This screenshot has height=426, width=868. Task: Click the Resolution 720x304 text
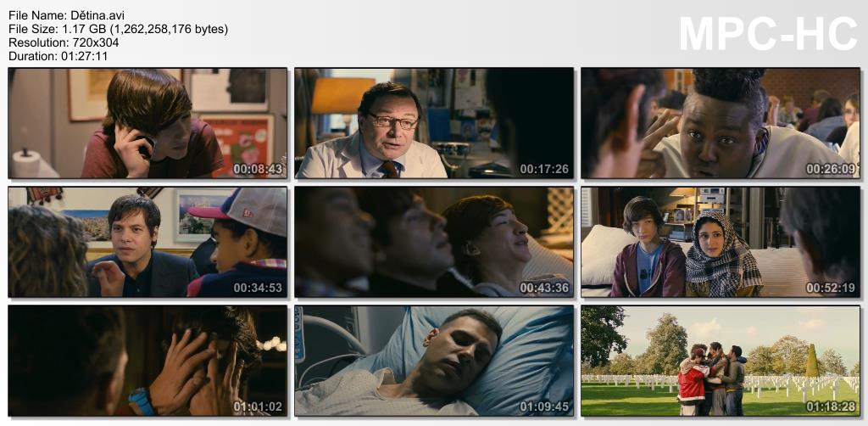point(64,42)
